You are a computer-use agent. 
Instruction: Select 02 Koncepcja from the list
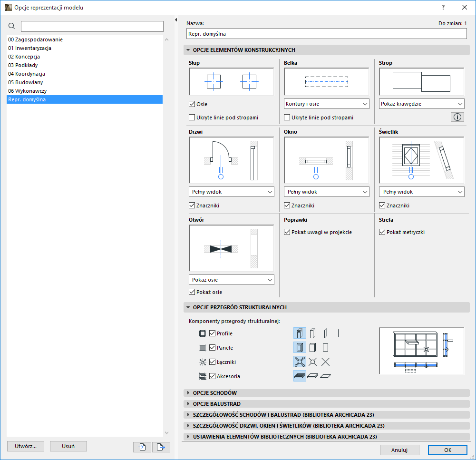pos(23,57)
